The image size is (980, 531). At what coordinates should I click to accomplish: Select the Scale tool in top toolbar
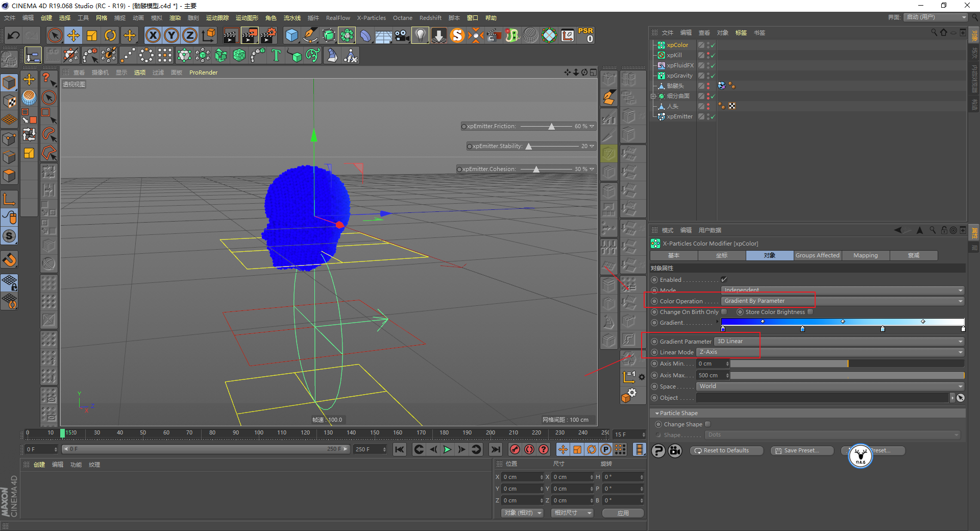[x=92, y=35]
